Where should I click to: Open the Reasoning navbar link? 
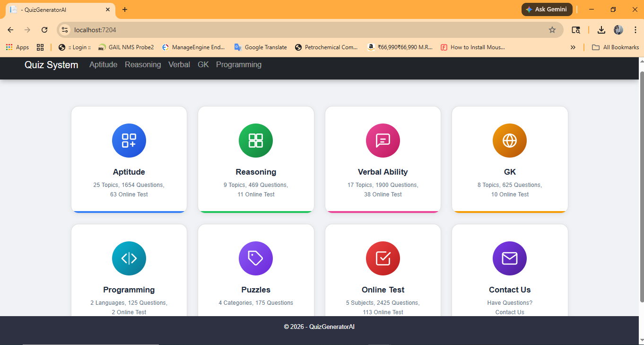[x=143, y=65]
